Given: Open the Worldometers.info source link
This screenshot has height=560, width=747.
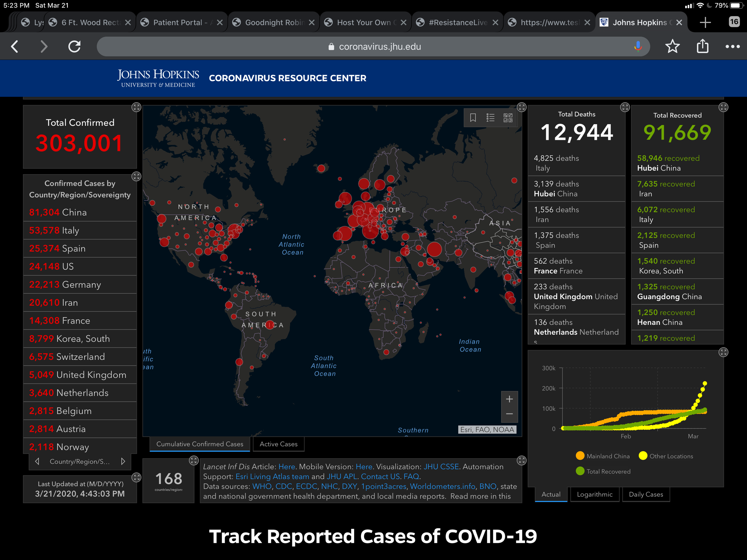Looking at the screenshot, I should (x=443, y=486).
